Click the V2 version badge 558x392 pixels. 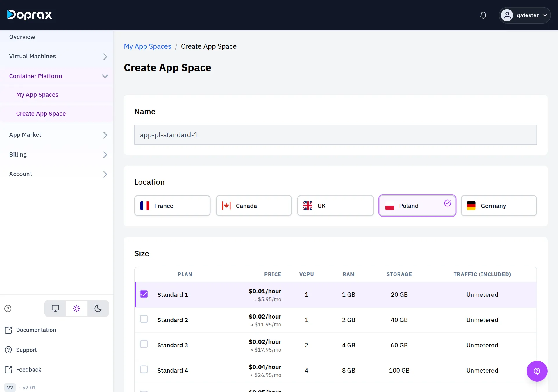(10, 388)
